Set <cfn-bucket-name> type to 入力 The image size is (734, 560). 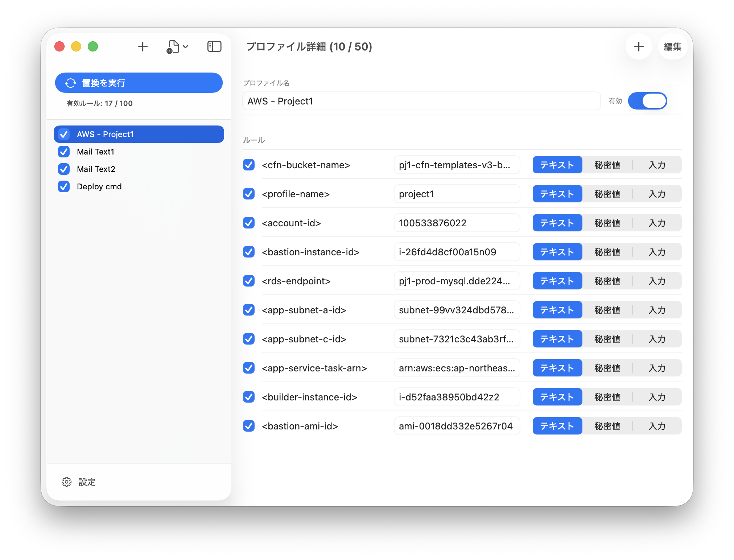coord(657,165)
